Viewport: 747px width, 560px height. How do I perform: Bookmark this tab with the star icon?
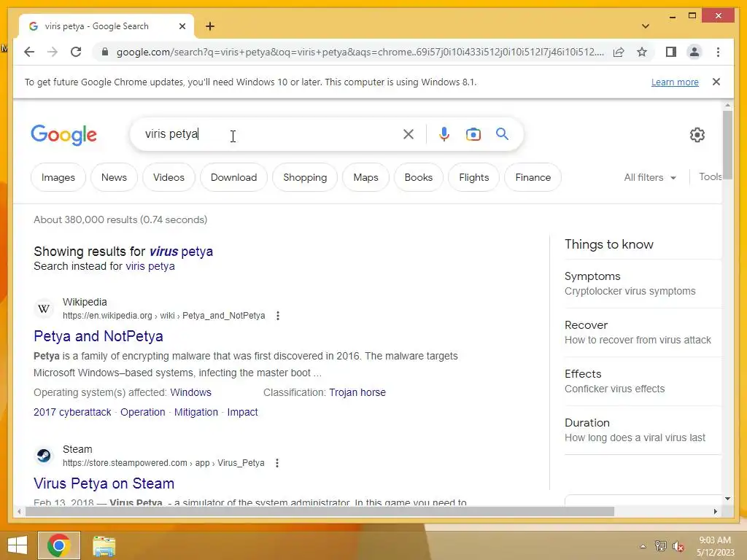(642, 52)
